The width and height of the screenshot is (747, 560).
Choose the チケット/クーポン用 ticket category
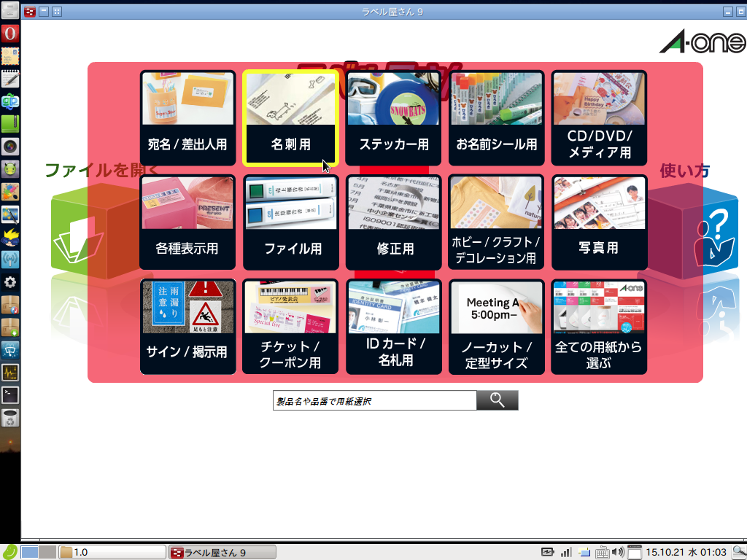290,327
